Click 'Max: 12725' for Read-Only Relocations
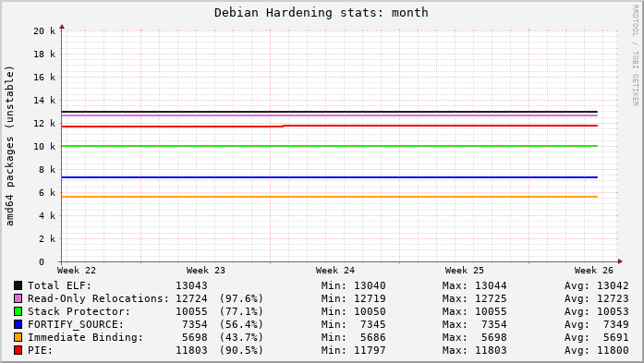Viewport: 644px width, 363px height. click(475, 298)
